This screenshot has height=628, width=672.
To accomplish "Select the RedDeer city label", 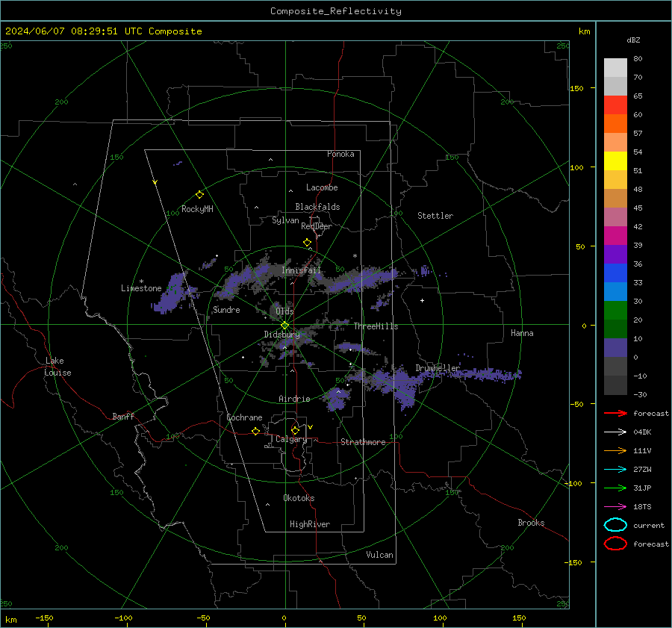I will (317, 226).
